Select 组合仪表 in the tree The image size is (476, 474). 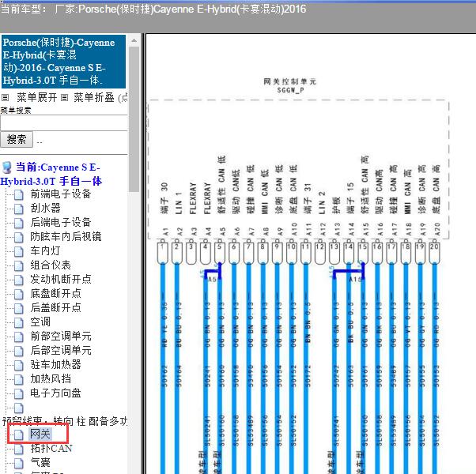point(51,265)
